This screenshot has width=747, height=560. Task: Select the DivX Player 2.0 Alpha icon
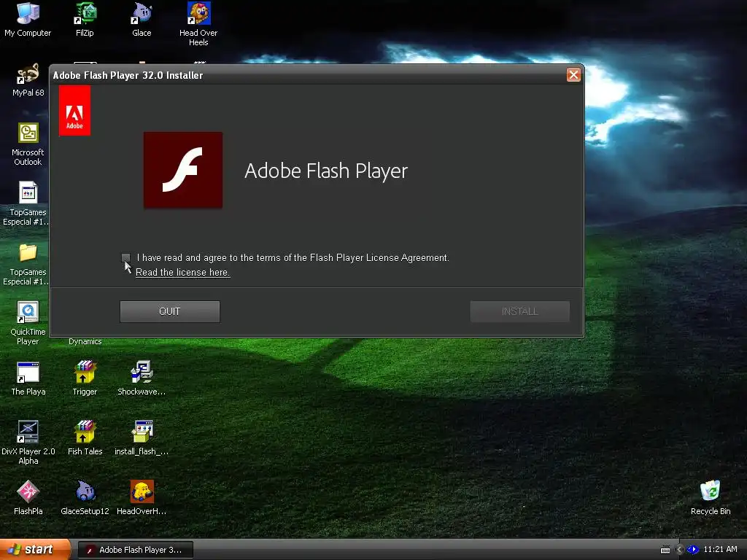coord(28,443)
